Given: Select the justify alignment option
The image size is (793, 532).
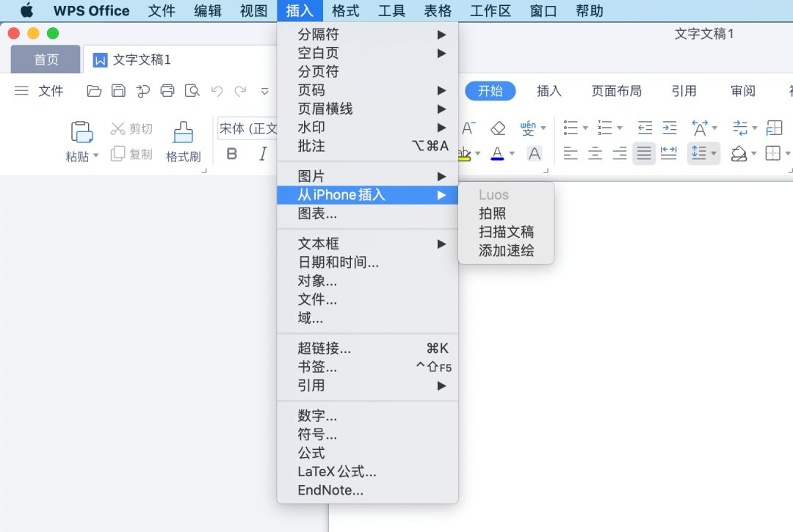Looking at the screenshot, I should [x=644, y=153].
